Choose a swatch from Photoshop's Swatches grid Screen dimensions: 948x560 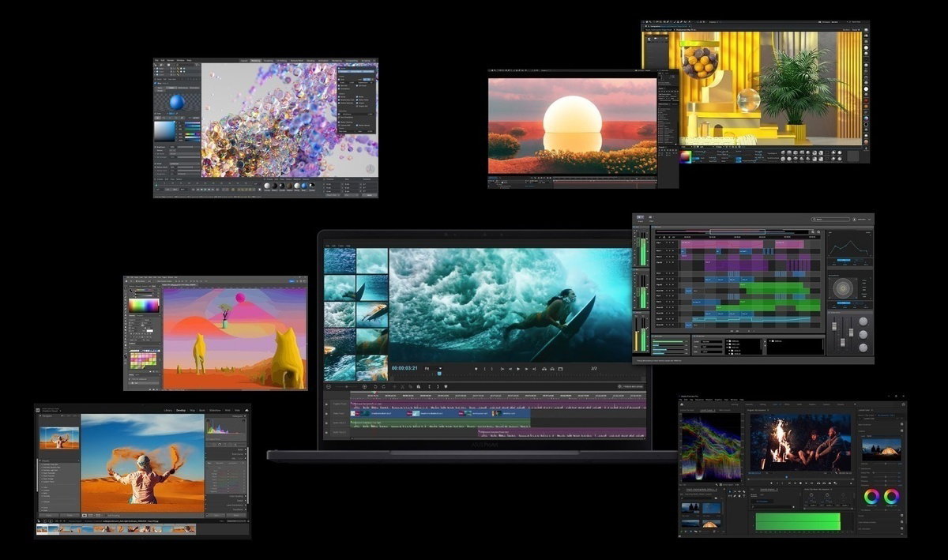pyautogui.click(x=143, y=361)
